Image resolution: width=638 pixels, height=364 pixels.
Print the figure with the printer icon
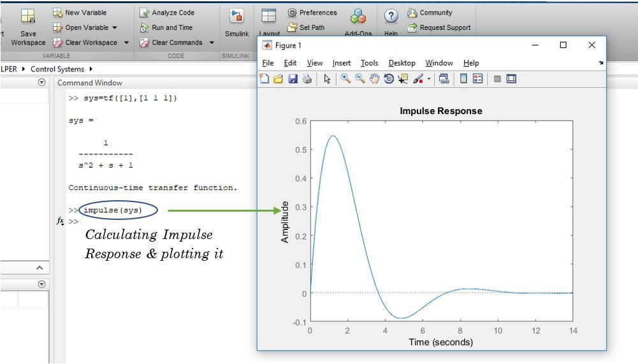click(x=307, y=78)
